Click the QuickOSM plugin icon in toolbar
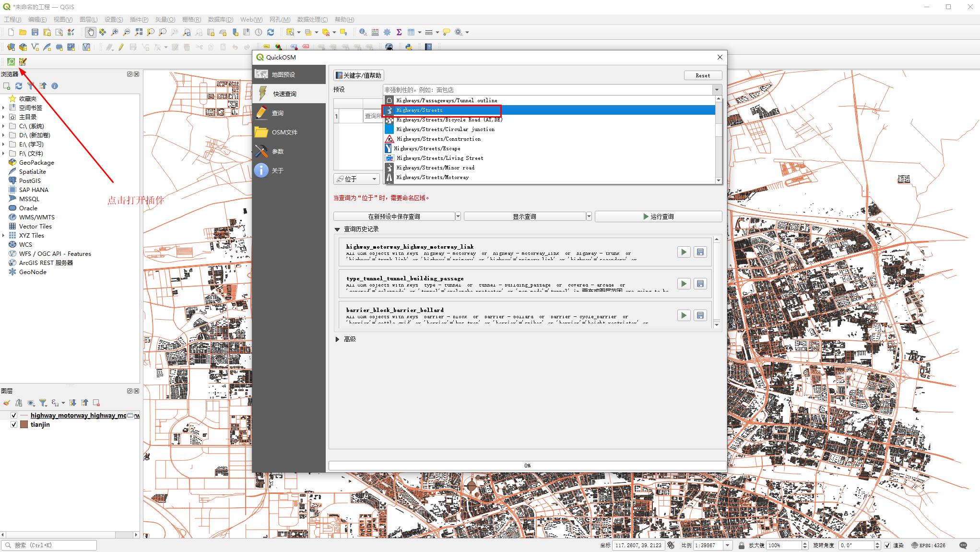The width and height of the screenshot is (980, 552). coord(11,61)
